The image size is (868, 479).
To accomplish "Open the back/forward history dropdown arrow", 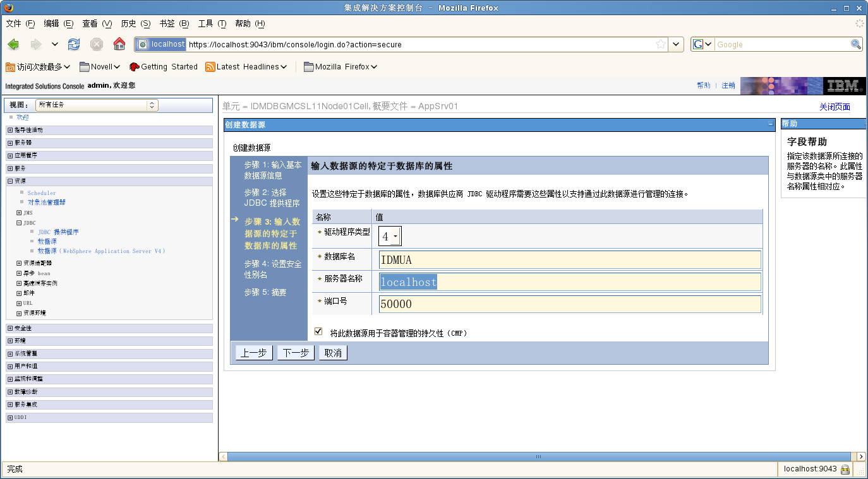I will pyautogui.click(x=55, y=44).
